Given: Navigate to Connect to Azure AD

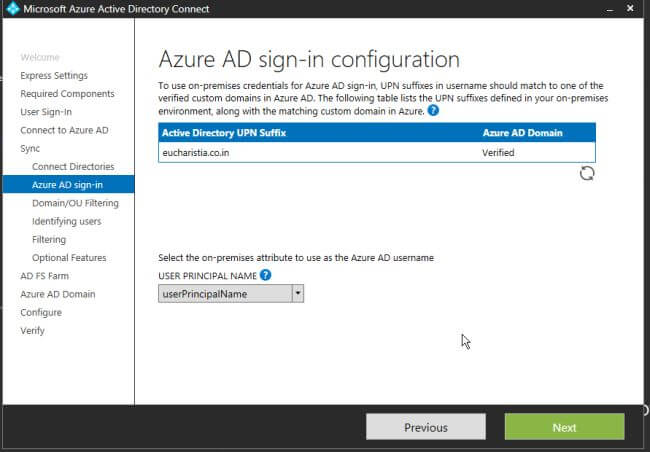Looking at the screenshot, I should (64, 130).
